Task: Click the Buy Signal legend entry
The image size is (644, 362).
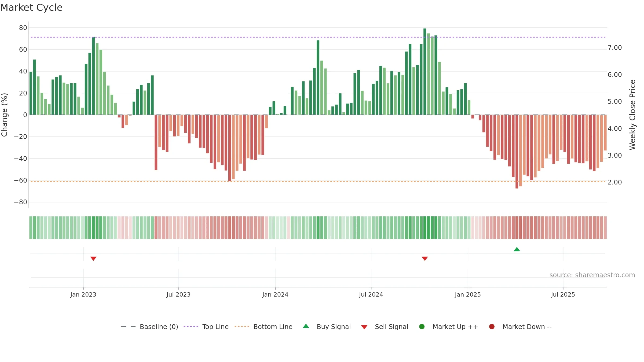Action: tap(327, 327)
